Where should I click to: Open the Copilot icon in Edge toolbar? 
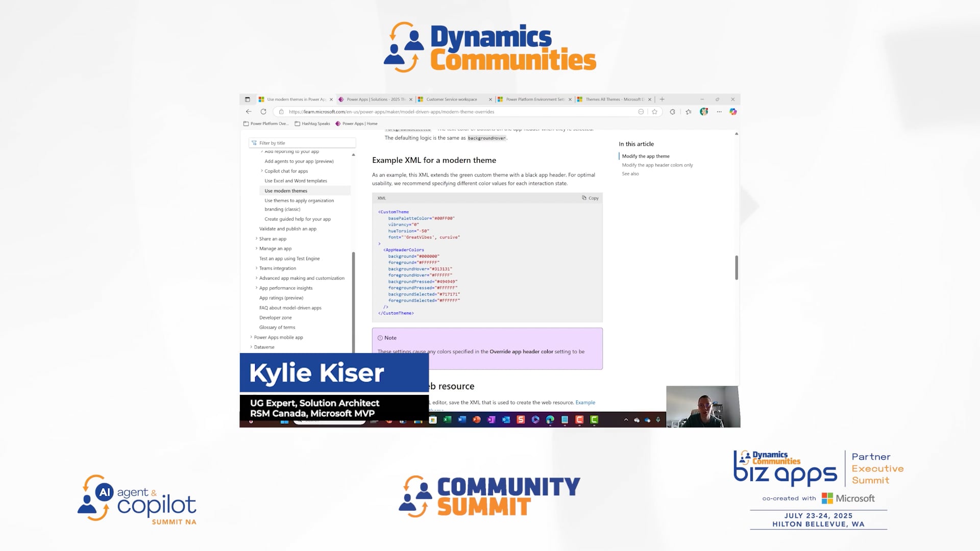coord(733,112)
